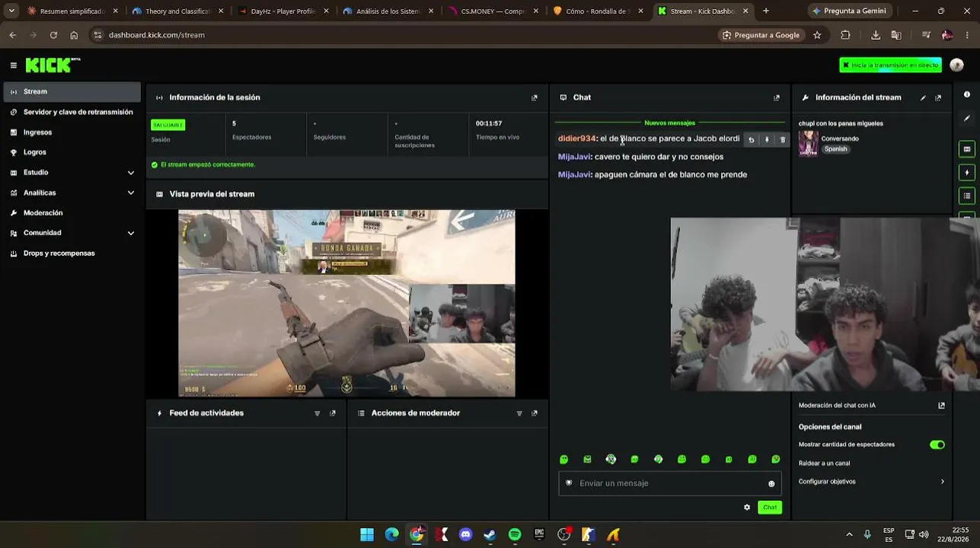This screenshot has height=548, width=980.
Task: Bookmark this page with the star icon
Action: click(817, 35)
